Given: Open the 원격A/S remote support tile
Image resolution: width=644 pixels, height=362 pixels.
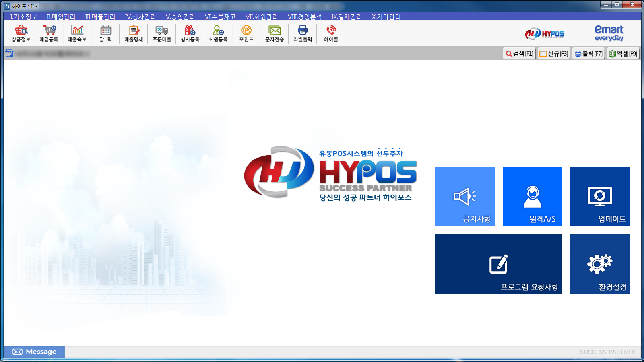Looking at the screenshot, I should pos(533,196).
